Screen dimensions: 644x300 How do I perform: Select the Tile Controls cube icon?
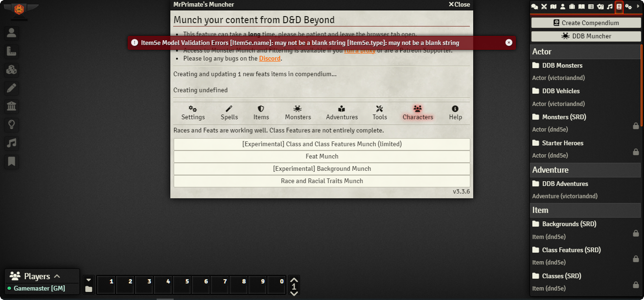[11, 70]
